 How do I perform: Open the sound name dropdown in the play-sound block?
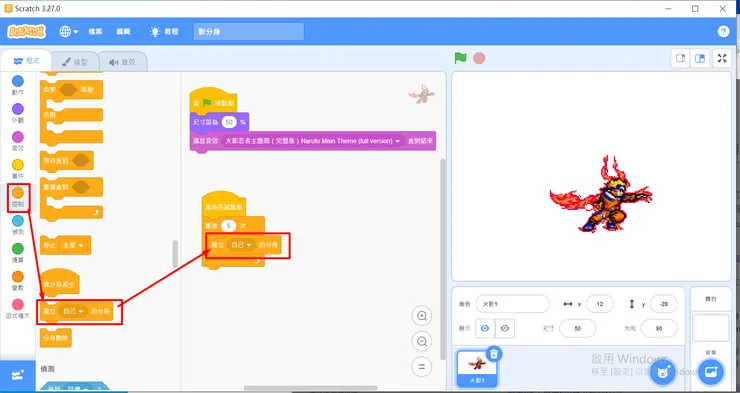click(313, 141)
